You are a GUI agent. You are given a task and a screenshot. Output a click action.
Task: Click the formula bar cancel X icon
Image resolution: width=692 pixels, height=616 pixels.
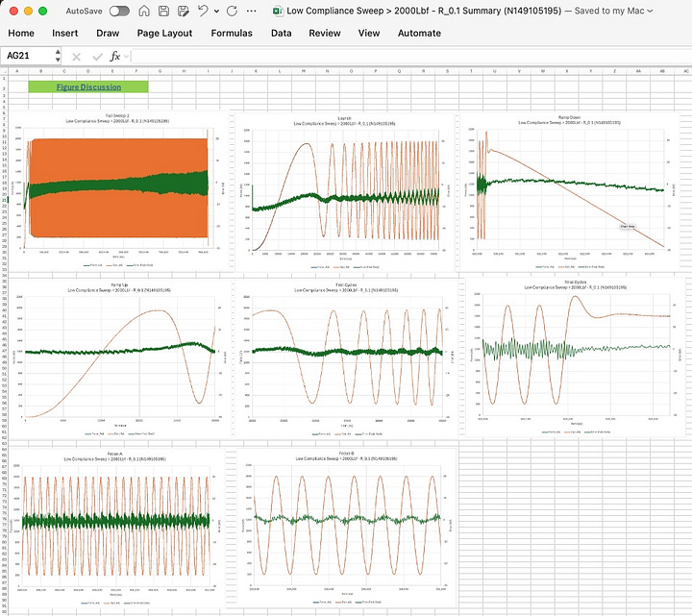point(76,57)
